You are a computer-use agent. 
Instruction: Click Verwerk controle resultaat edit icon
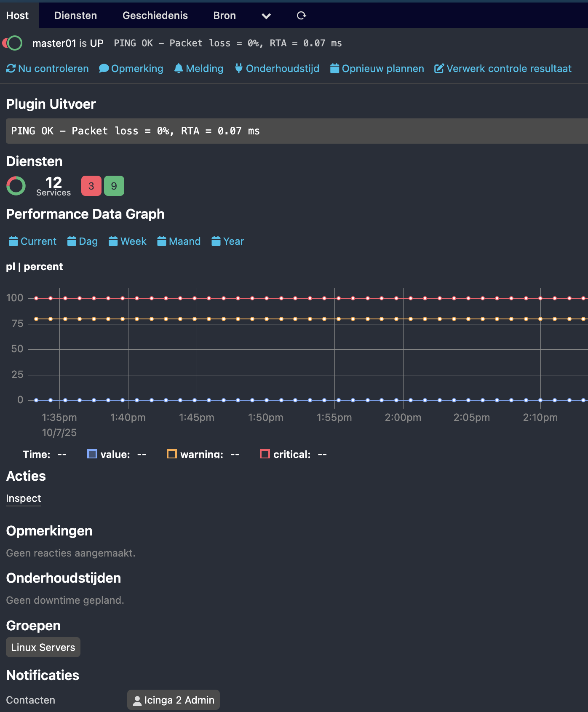pyautogui.click(x=439, y=69)
